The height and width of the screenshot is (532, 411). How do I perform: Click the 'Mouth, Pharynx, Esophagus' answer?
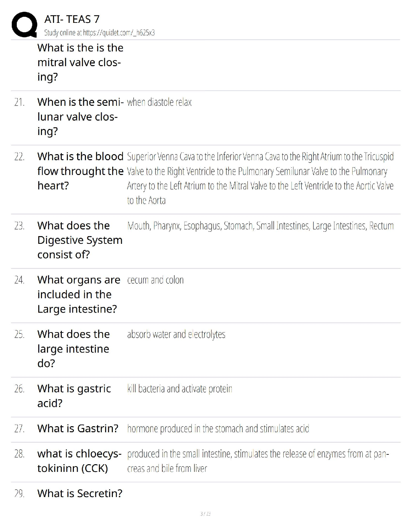tap(260, 226)
